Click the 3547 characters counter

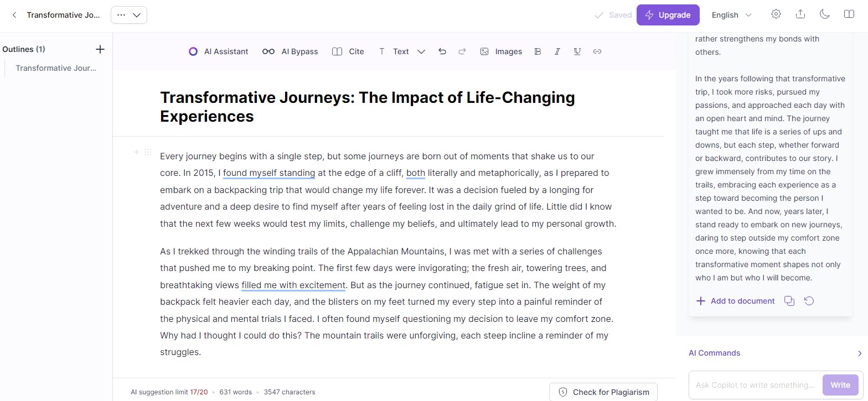click(x=290, y=392)
